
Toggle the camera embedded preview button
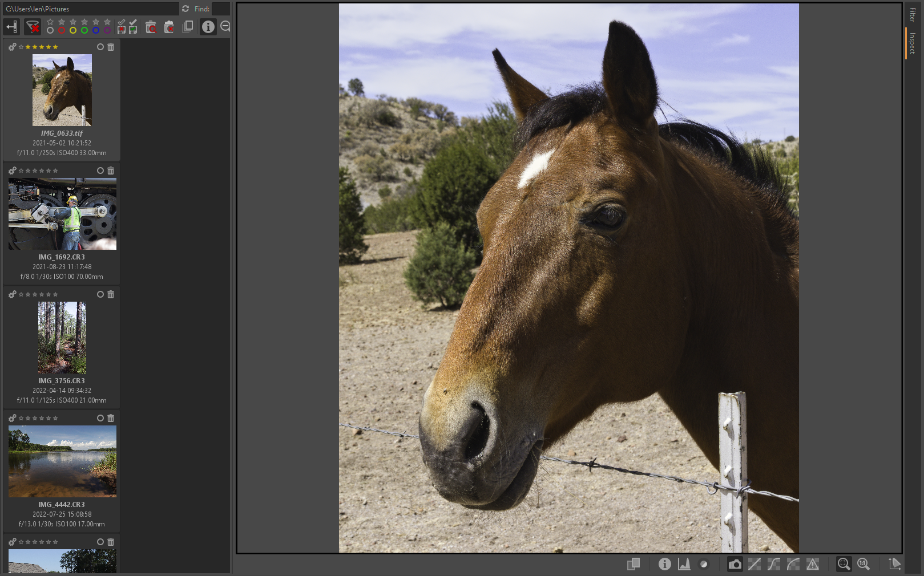click(735, 564)
